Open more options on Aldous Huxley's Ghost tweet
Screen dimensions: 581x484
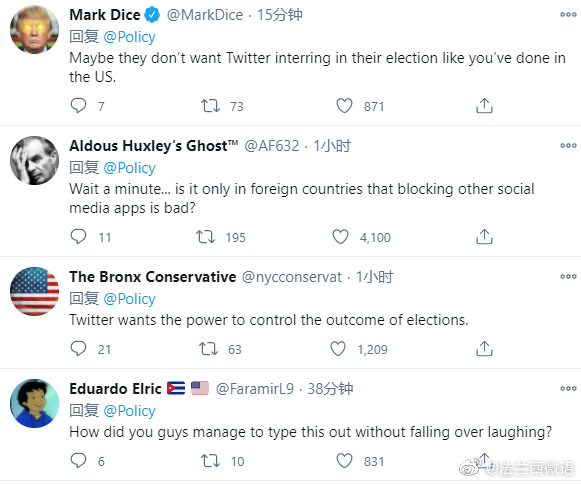point(568,146)
